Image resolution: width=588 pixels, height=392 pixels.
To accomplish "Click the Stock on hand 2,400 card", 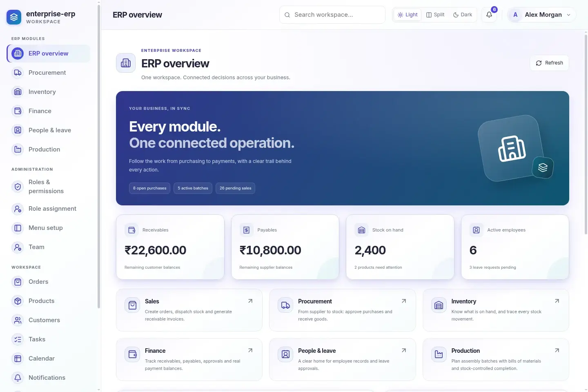I will coord(400,247).
